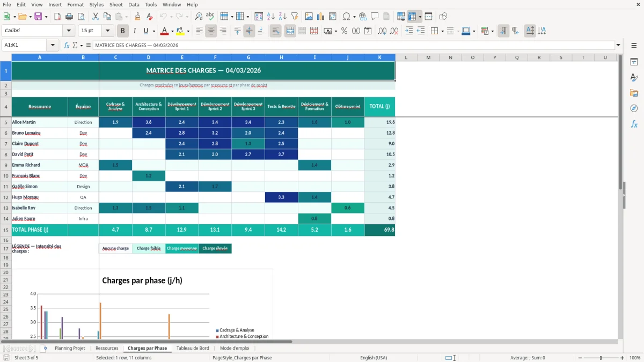Viewport: 644px width, 362px height.
Task: Switch to Mode d'emploi sheet tab
Action: pos(235,348)
